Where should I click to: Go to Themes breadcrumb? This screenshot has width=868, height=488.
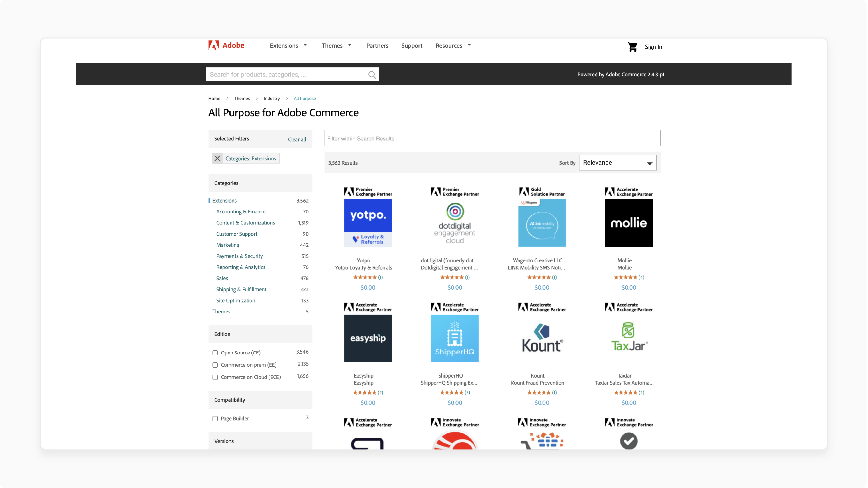pyautogui.click(x=242, y=98)
